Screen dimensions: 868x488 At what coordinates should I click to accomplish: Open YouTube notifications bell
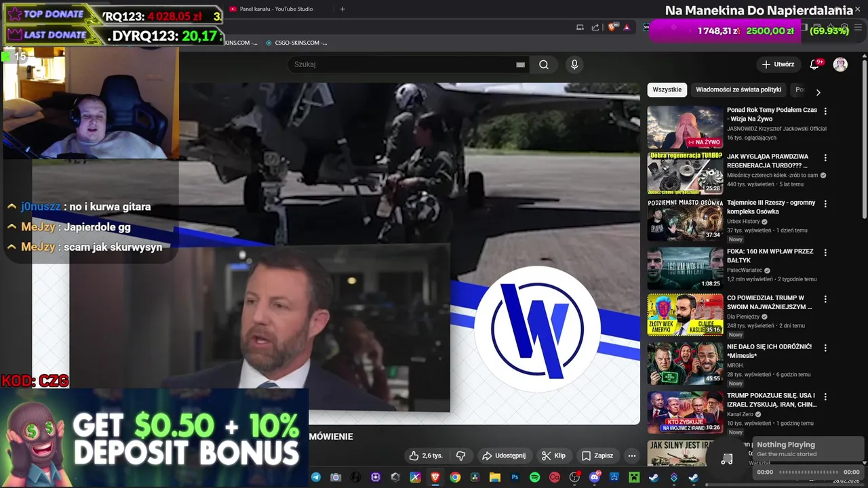(814, 64)
